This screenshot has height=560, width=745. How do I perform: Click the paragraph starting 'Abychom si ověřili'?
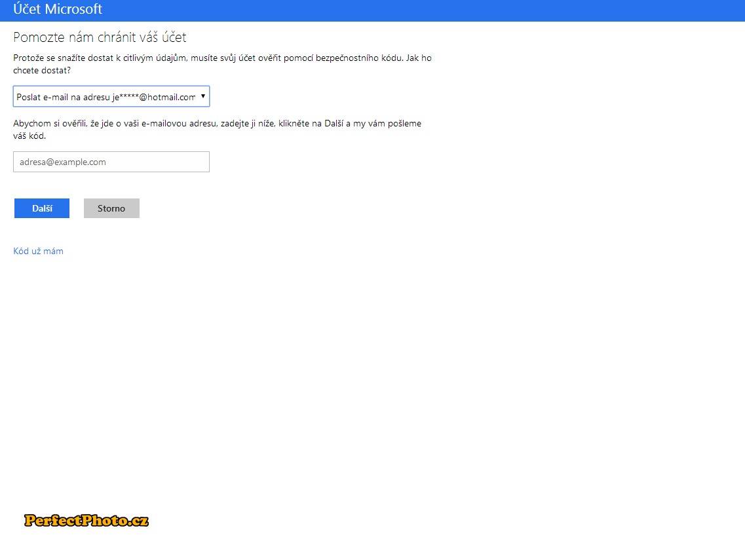pyautogui.click(x=217, y=130)
